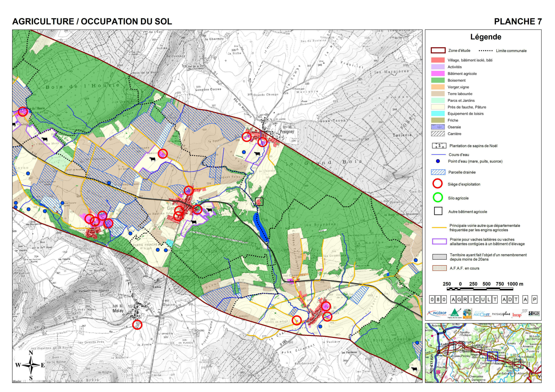Click the 'AGRICULTURE / OCCUPATION DU SOL' title

(92, 21)
